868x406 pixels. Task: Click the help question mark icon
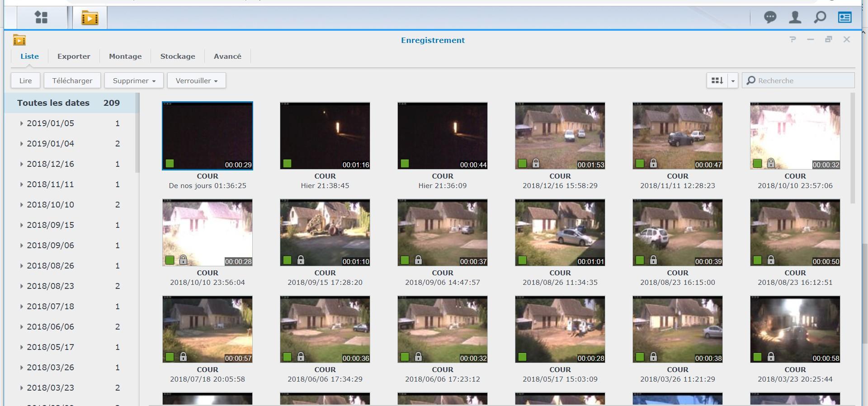[793, 39]
